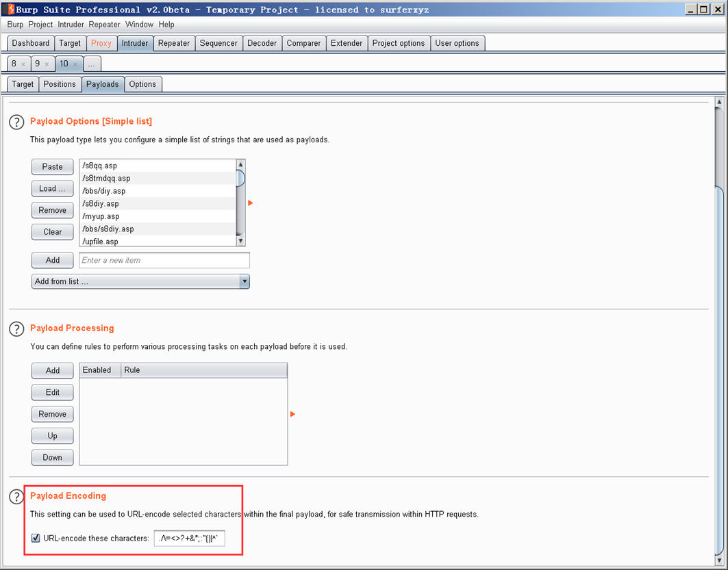Switch to Comparer tab

(303, 43)
